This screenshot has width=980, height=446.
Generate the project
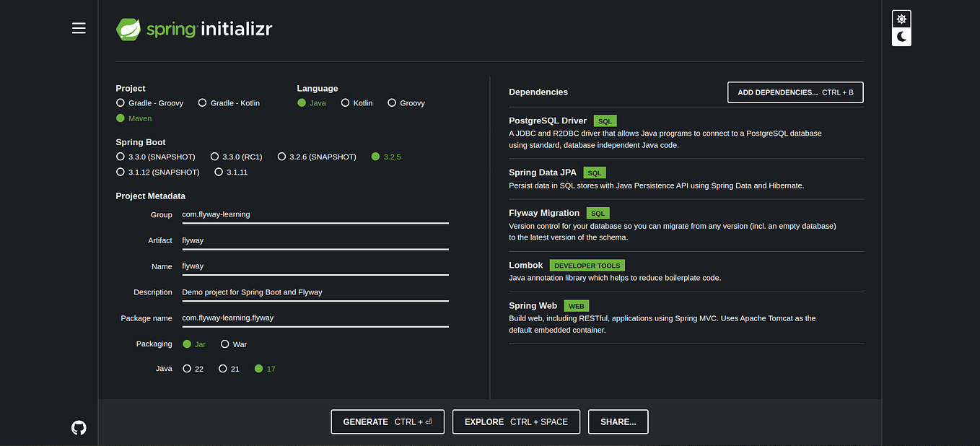(x=388, y=421)
